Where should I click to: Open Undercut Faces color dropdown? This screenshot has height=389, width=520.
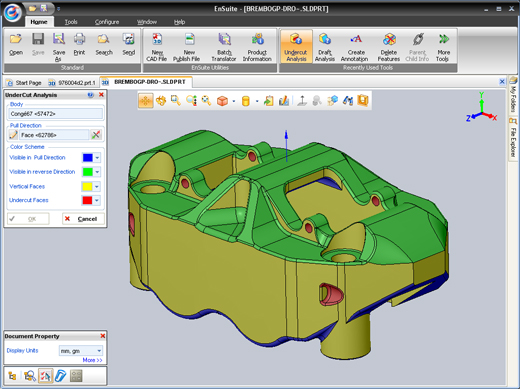pyautogui.click(x=97, y=200)
